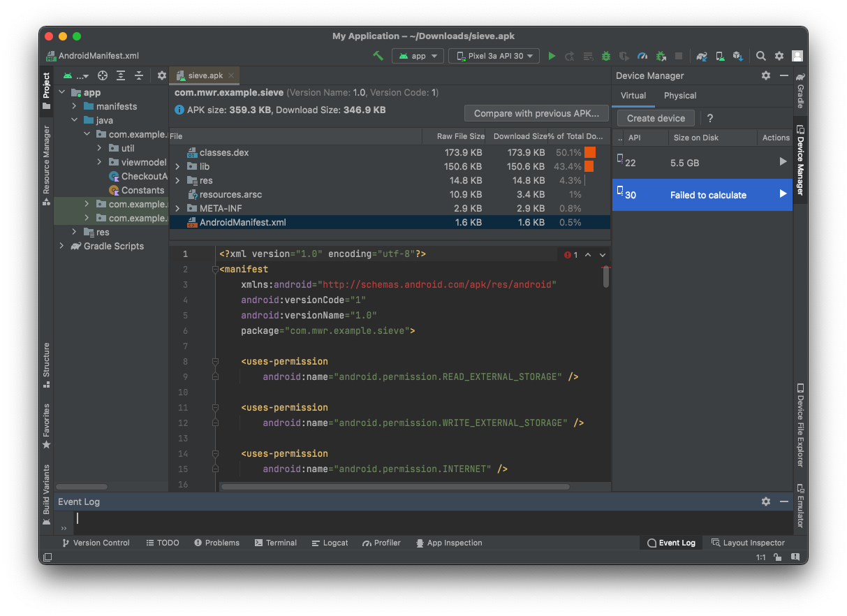
Task: Toggle the Device File Explorer panel
Action: [x=800, y=424]
